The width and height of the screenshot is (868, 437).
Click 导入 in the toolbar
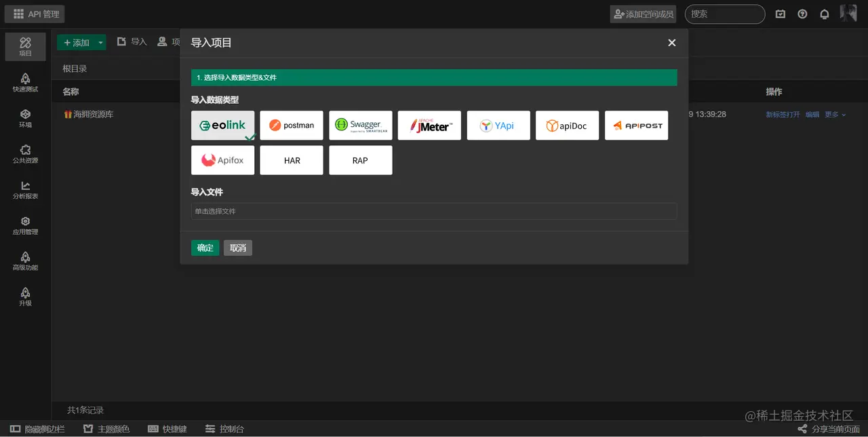(x=132, y=42)
